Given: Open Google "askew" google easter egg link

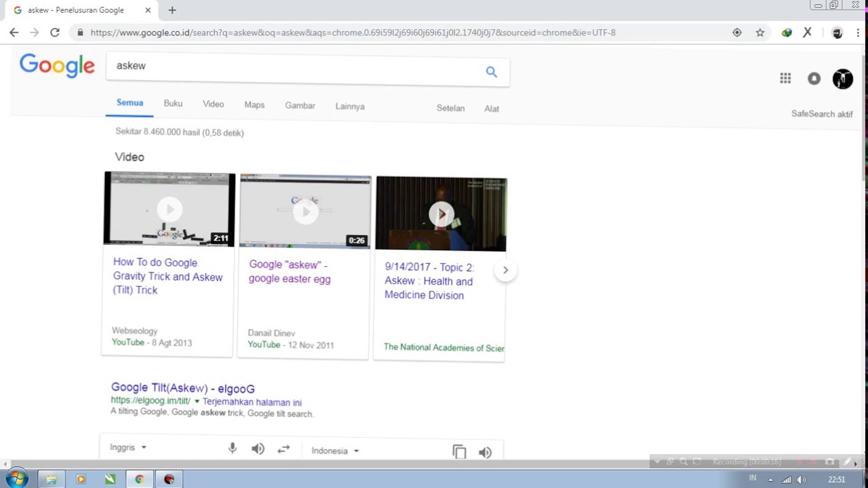Looking at the screenshot, I should coord(290,272).
